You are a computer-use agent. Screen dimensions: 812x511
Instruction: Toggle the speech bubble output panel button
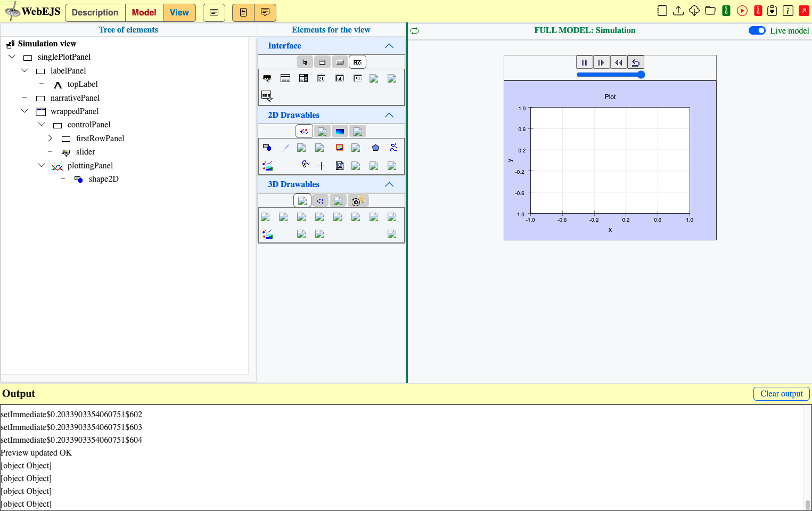click(x=265, y=12)
